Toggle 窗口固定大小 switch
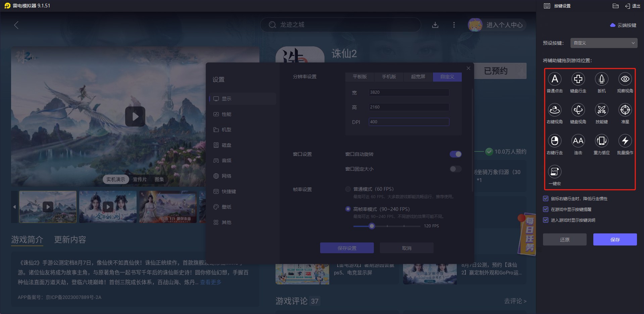 click(x=455, y=169)
